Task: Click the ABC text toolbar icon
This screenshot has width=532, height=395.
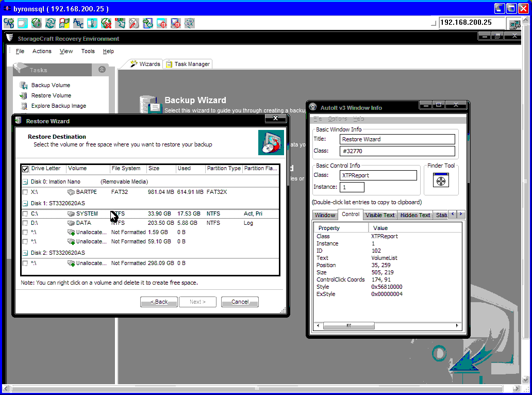Action: tap(78, 23)
